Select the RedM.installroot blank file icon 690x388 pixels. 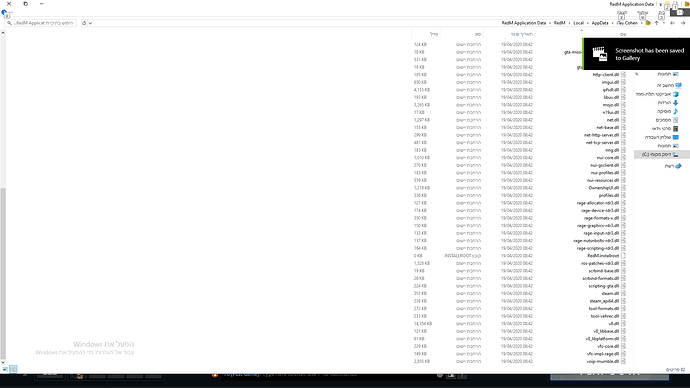click(x=623, y=256)
